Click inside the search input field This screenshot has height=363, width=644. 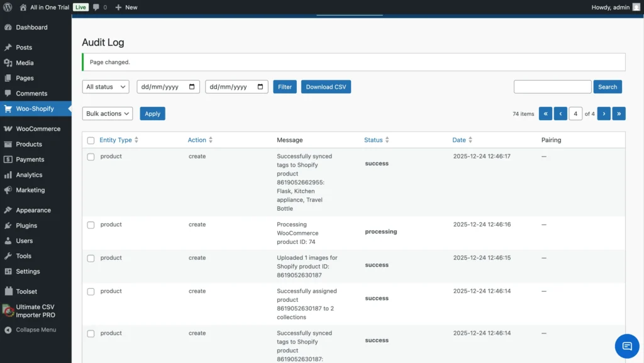(x=552, y=86)
